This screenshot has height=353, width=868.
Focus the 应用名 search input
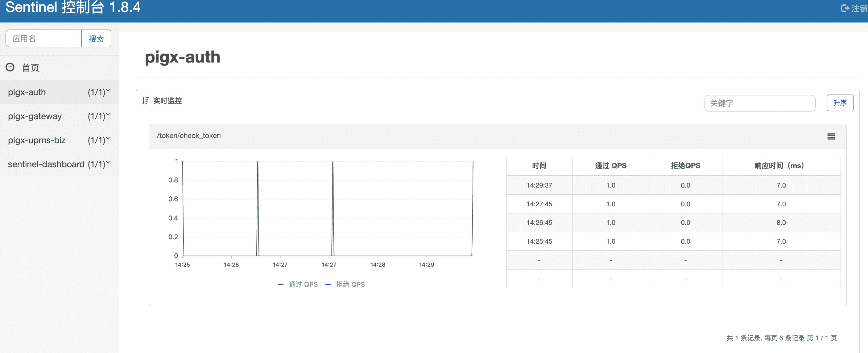44,39
